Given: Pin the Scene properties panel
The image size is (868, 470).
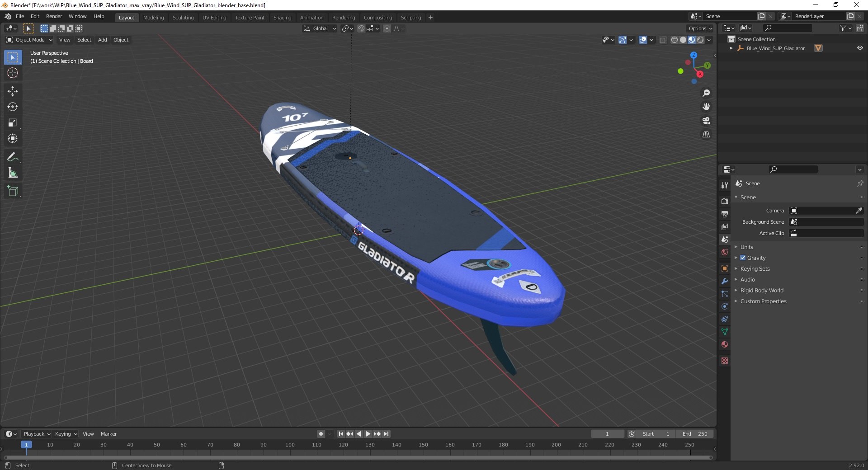Looking at the screenshot, I should pyautogui.click(x=860, y=183).
